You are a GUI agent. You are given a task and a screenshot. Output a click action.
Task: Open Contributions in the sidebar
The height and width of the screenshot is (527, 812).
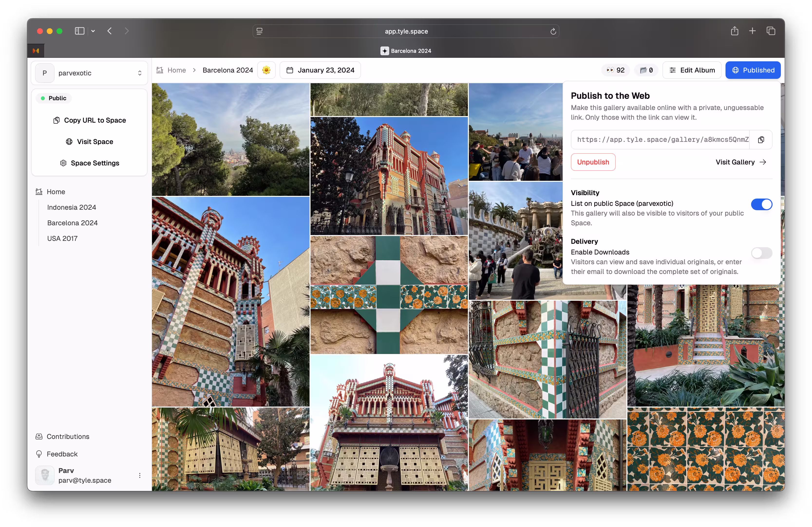(68, 437)
